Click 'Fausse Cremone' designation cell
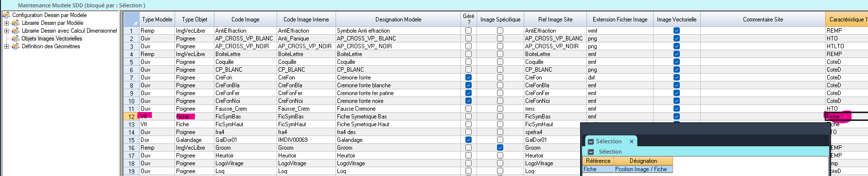868x176 pixels. click(398, 109)
